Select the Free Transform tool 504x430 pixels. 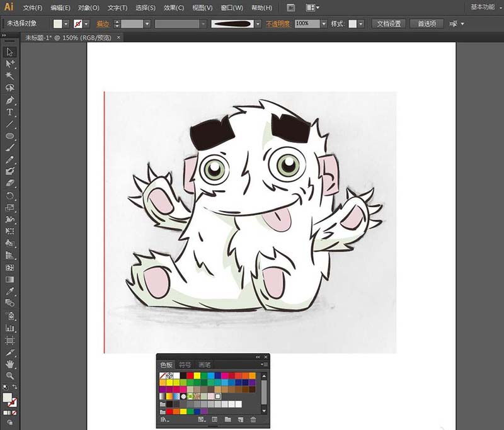pos(9,231)
